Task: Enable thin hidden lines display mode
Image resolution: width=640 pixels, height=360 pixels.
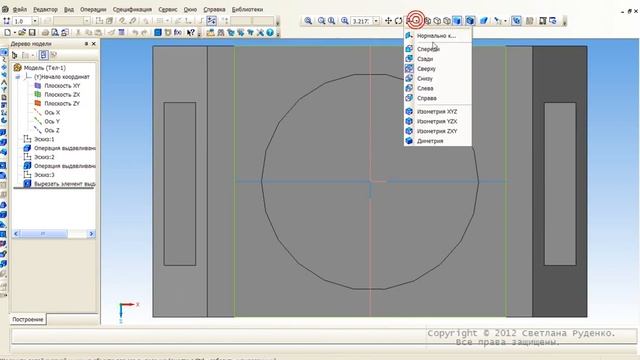Action: point(447,20)
